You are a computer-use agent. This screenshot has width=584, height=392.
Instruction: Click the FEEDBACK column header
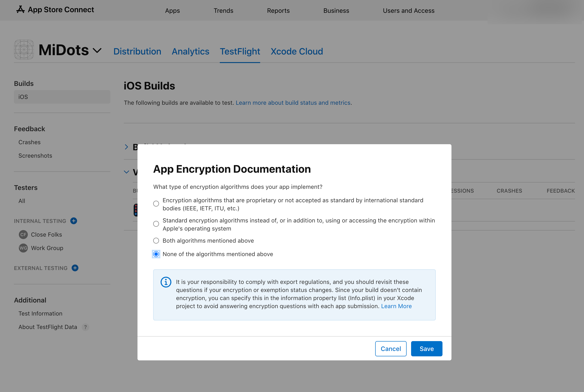tap(561, 191)
